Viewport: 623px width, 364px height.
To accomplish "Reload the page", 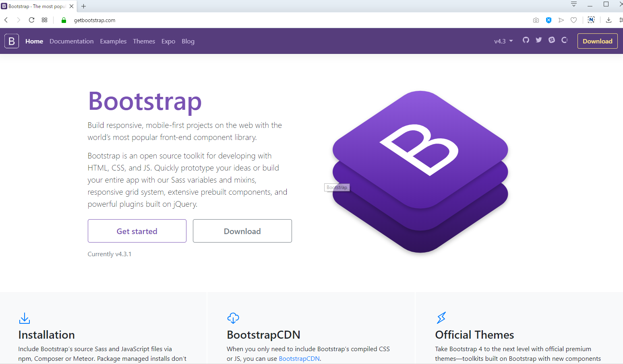I will [x=31, y=20].
